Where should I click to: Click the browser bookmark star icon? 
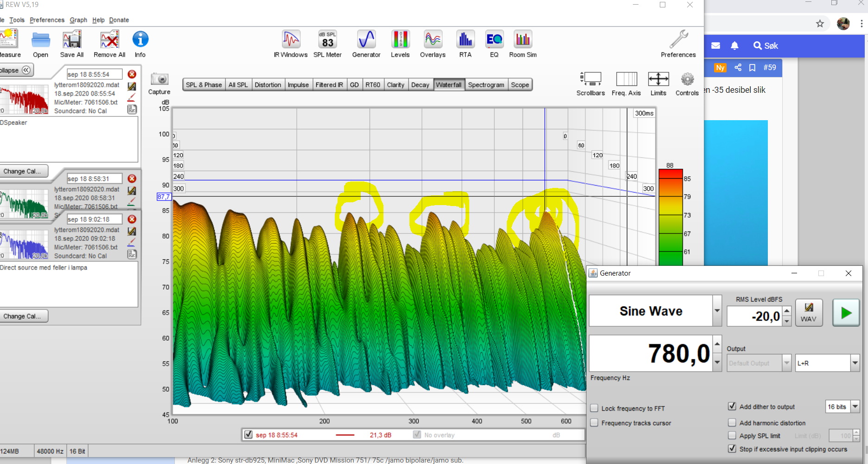click(x=820, y=24)
